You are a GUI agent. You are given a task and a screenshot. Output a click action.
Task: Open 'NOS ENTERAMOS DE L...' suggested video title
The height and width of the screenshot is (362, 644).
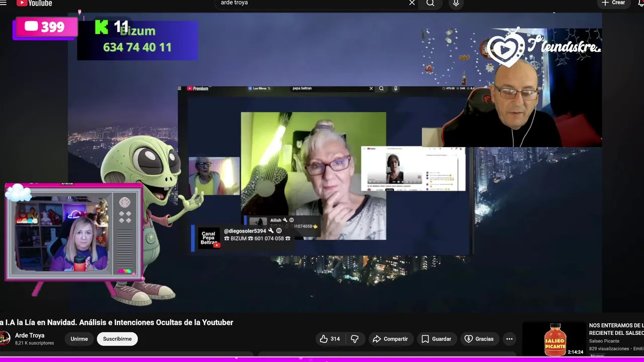tap(616, 329)
